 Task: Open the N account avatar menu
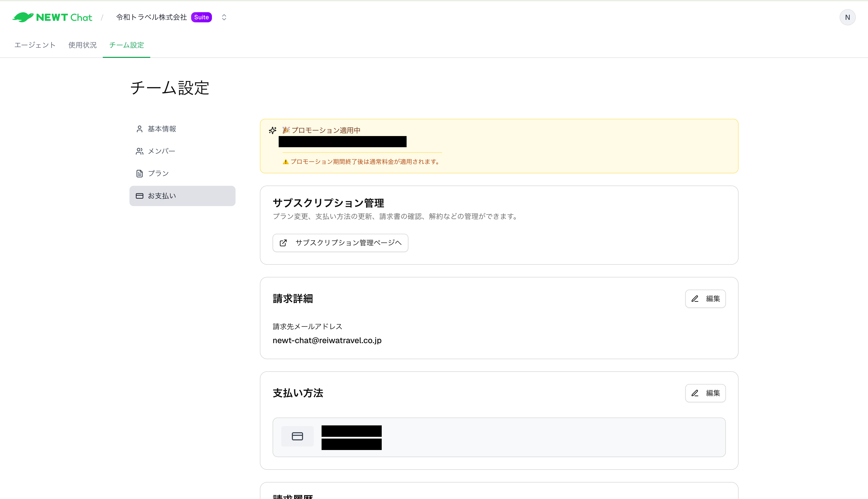coord(847,17)
